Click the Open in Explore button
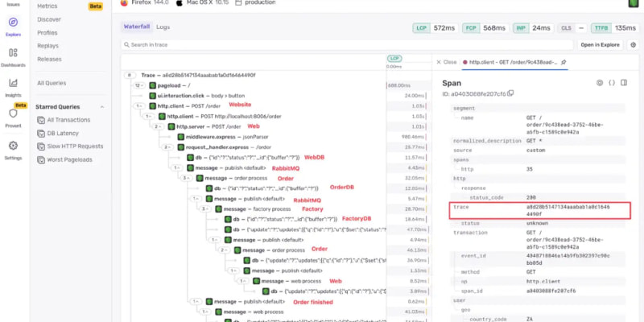 pyautogui.click(x=600, y=45)
